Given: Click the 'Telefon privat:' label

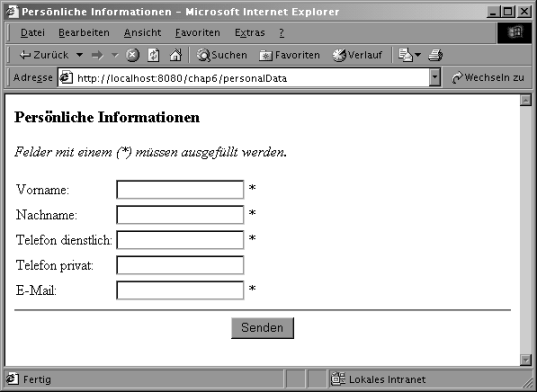Looking at the screenshot, I should pos(55,265).
